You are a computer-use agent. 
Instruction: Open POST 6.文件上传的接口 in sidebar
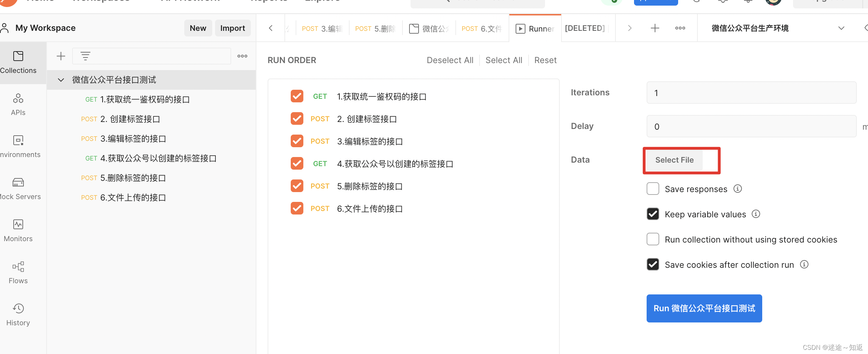click(x=151, y=198)
